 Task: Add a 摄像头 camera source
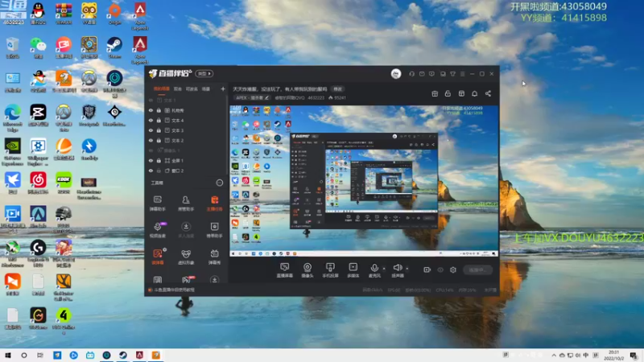(x=308, y=270)
